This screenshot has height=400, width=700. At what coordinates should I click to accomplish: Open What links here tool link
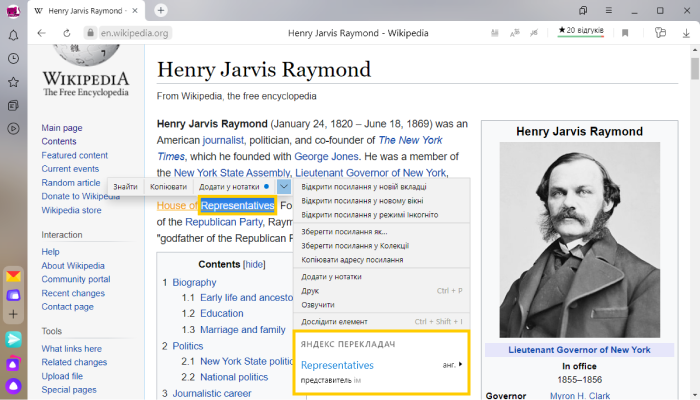(71, 349)
